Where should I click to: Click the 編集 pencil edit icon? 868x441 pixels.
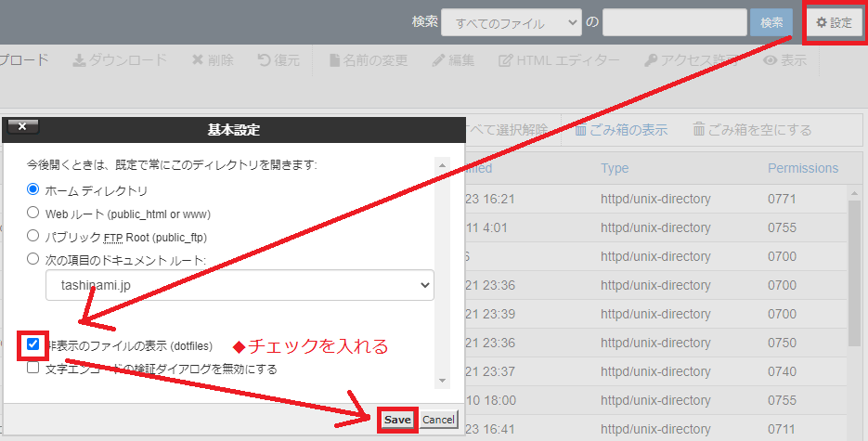440,60
